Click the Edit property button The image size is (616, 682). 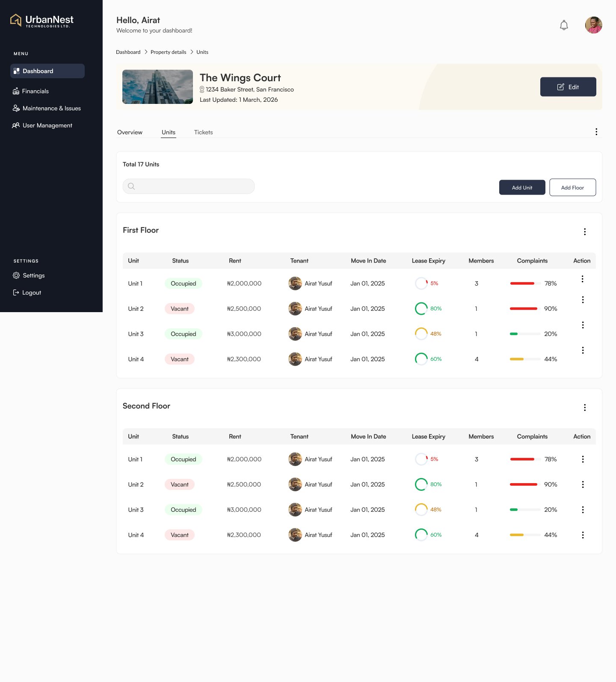click(x=568, y=87)
